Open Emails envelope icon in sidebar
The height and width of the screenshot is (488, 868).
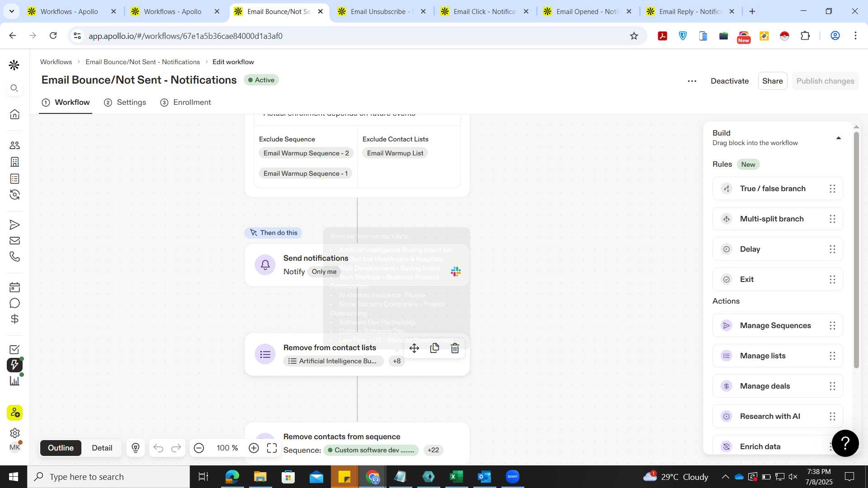(x=14, y=241)
